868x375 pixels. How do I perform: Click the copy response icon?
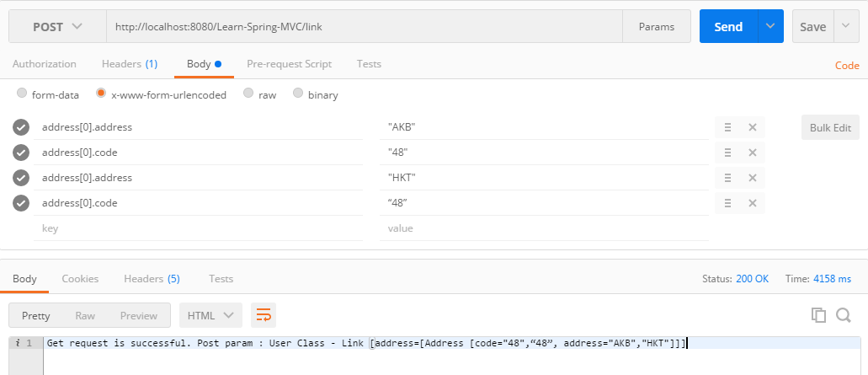click(817, 315)
